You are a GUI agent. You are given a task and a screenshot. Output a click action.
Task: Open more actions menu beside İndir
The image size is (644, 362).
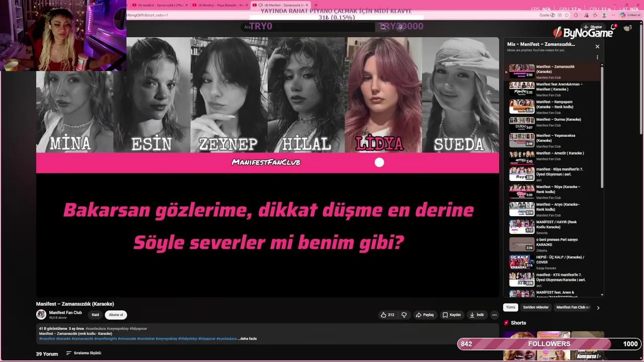[x=494, y=315]
